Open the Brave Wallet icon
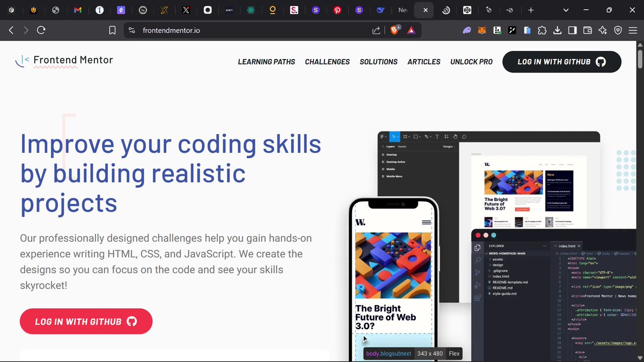 587,31
